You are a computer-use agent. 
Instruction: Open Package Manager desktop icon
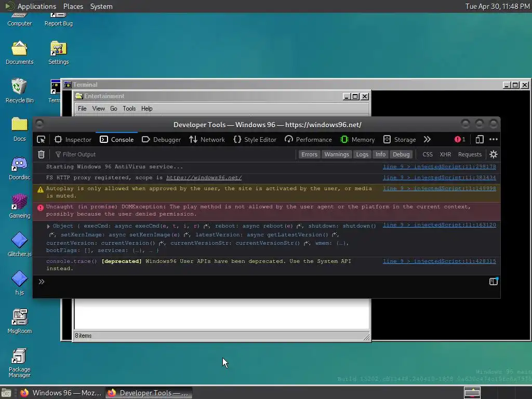click(19, 363)
